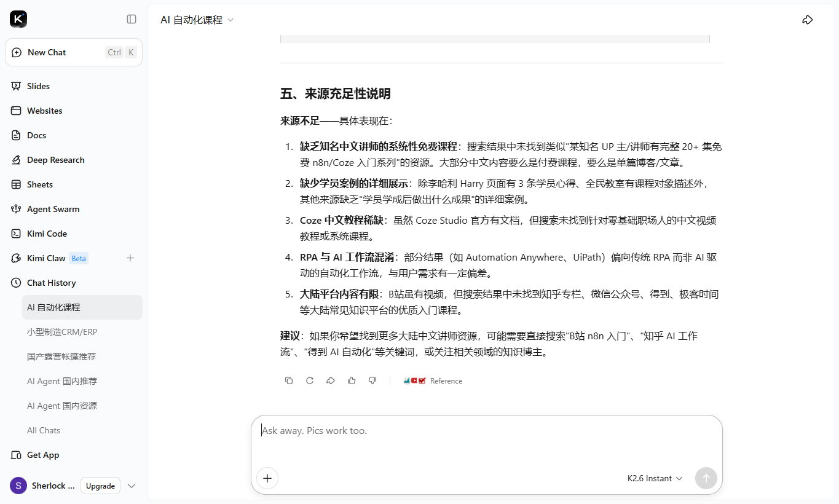Click the Sherlock user avatar
This screenshot has width=839, height=504.
(18, 486)
